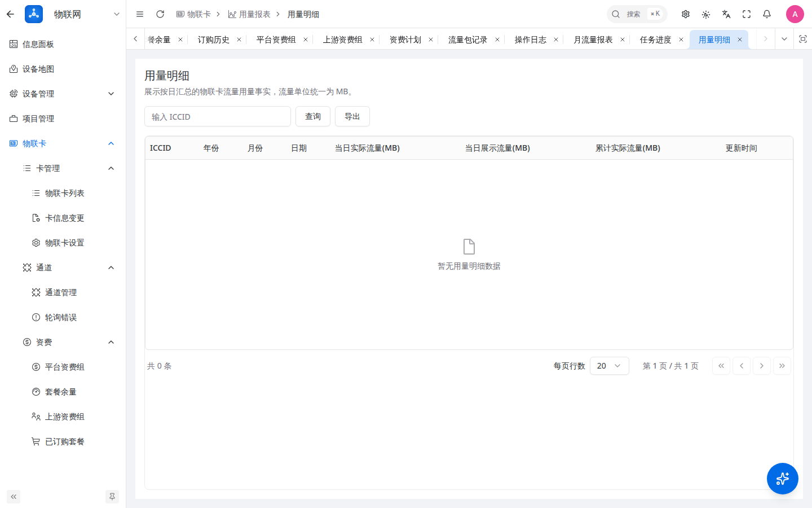Open the user avatar A menu

tap(795, 14)
